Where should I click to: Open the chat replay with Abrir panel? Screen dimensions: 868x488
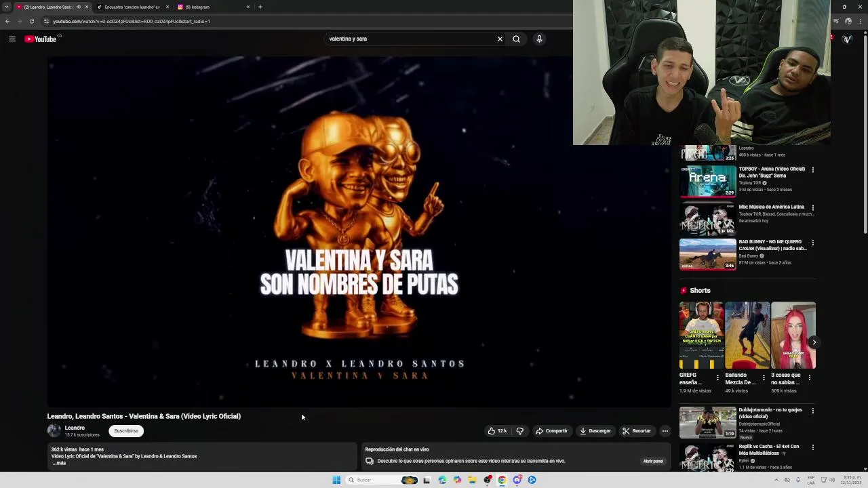[x=653, y=461]
